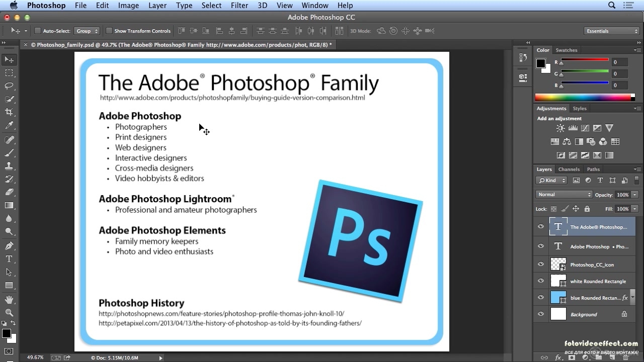Switch to the Styles tab
This screenshot has width=644, height=362.
coord(580,109)
